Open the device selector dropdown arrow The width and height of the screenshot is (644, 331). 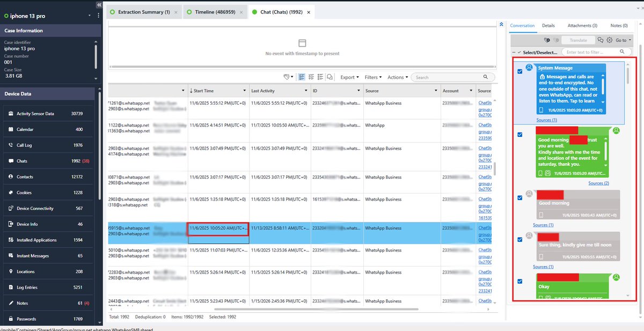[x=90, y=16]
